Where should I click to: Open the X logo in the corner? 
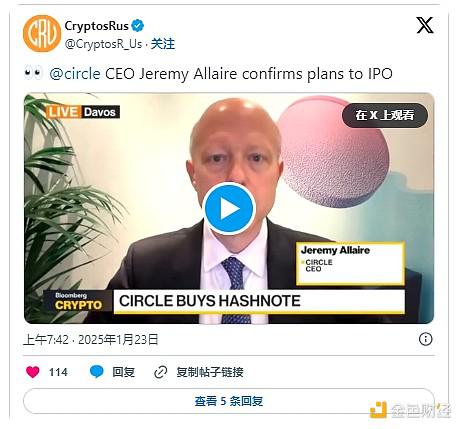[425, 25]
